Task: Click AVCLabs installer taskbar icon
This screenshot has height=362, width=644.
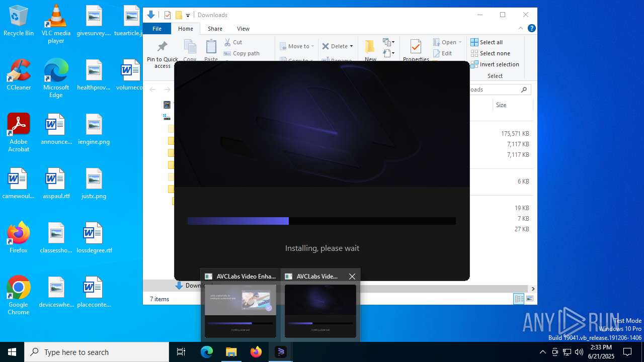Action: coord(281,352)
